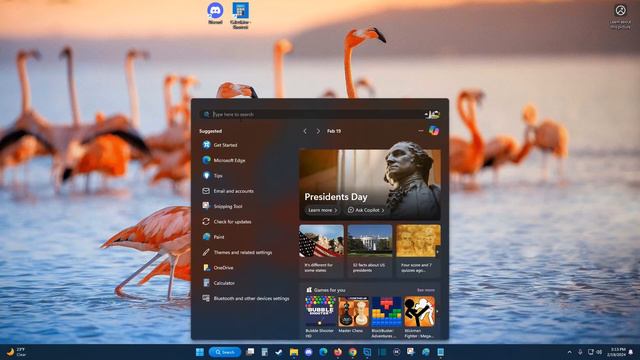Viewport: 640px width, 360px height.
Task: Open Bluetooth and other devices settings
Action: [246, 298]
